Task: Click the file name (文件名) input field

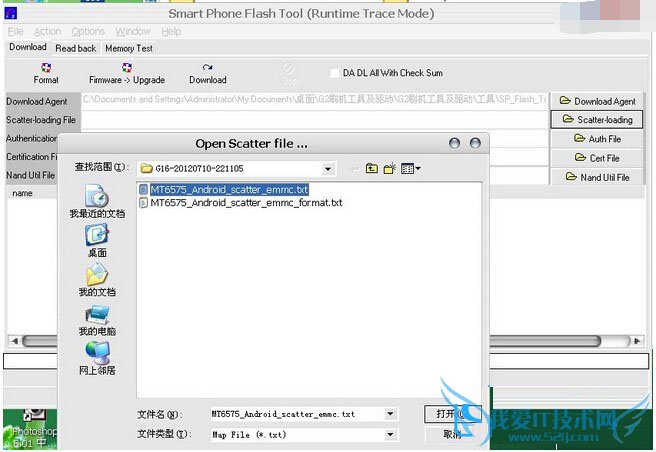Action: (x=297, y=414)
